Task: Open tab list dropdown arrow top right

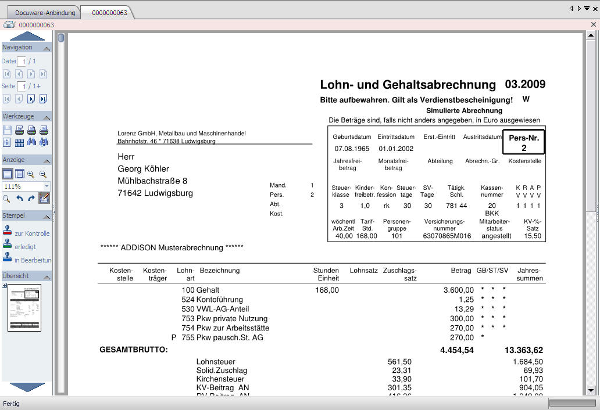Action: coord(586,8)
